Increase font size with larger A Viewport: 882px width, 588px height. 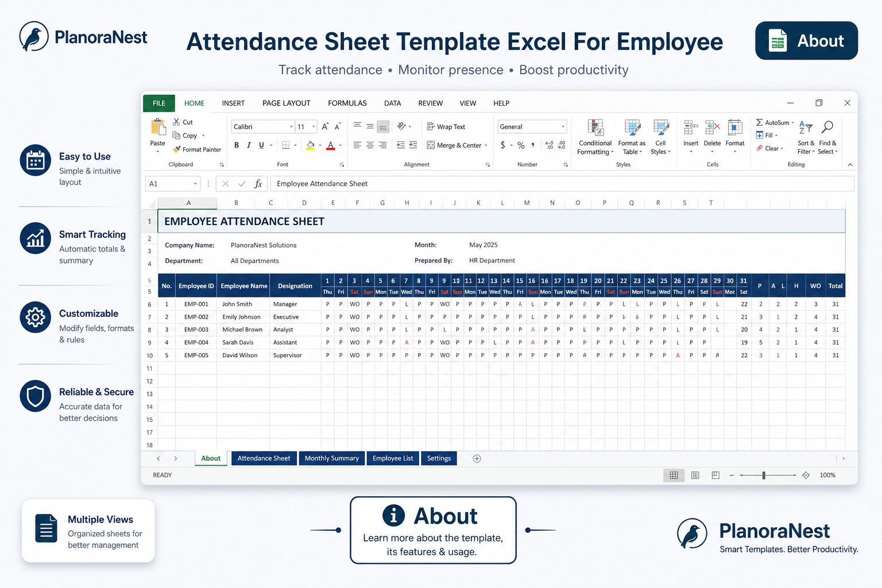[325, 126]
